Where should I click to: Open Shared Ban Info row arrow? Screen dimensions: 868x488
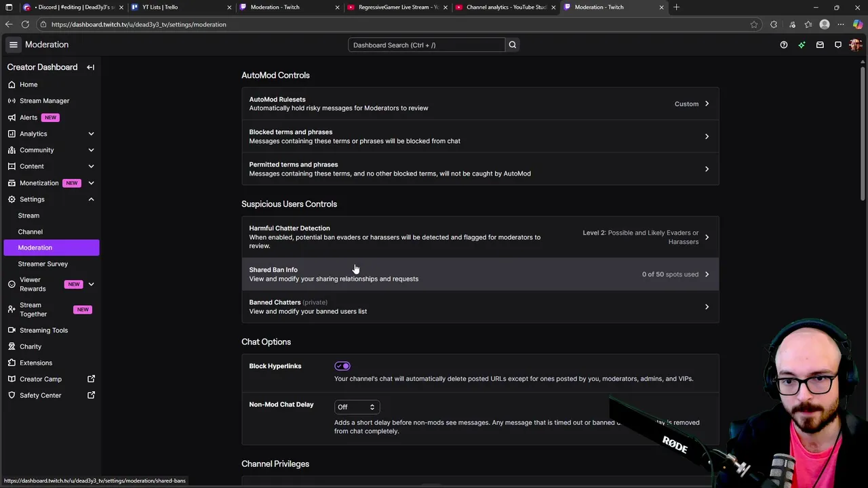pyautogui.click(x=707, y=274)
